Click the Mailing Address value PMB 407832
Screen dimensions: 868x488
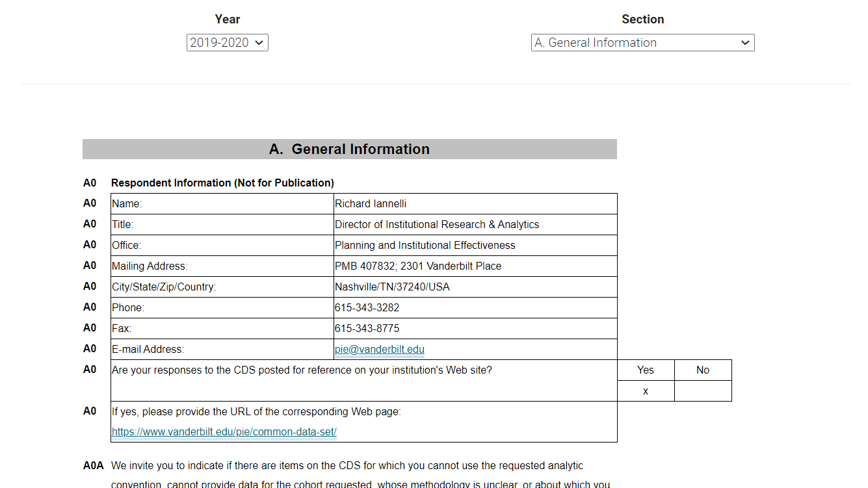click(417, 266)
